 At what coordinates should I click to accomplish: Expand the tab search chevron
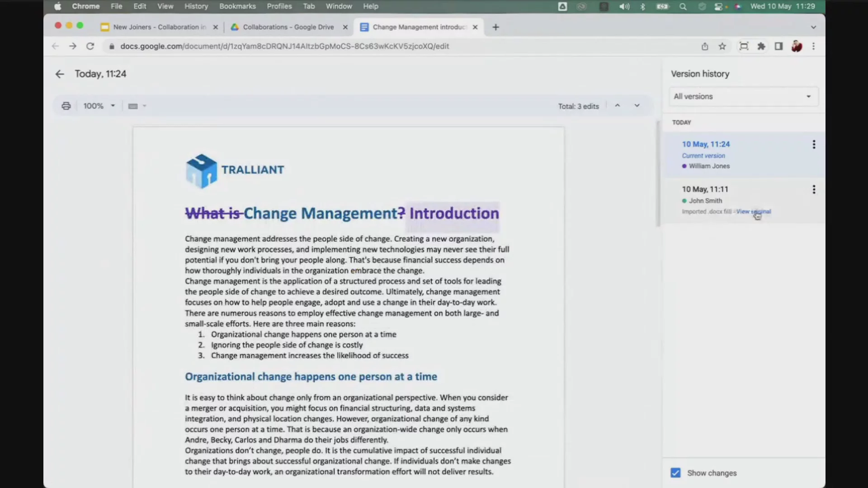click(813, 27)
